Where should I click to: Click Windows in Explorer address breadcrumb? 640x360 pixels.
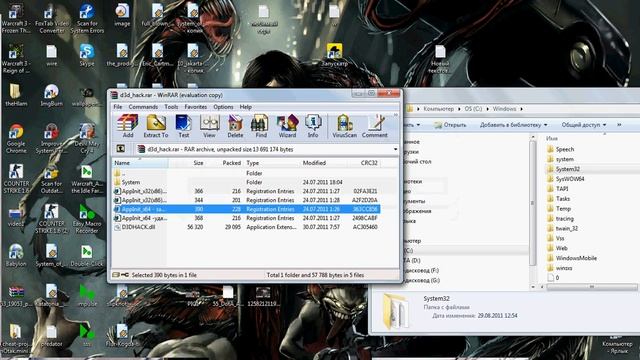click(x=504, y=109)
